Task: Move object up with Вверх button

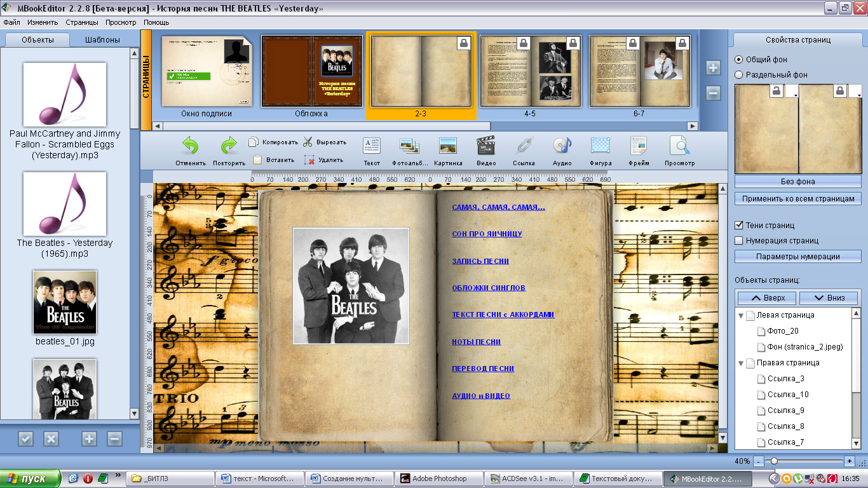Action: [768, 297]
